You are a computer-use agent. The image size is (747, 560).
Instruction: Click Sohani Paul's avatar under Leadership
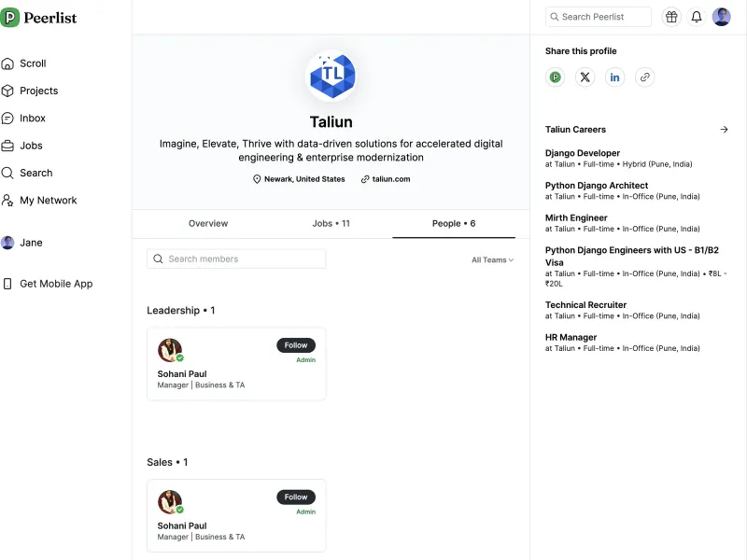(170, 351)
